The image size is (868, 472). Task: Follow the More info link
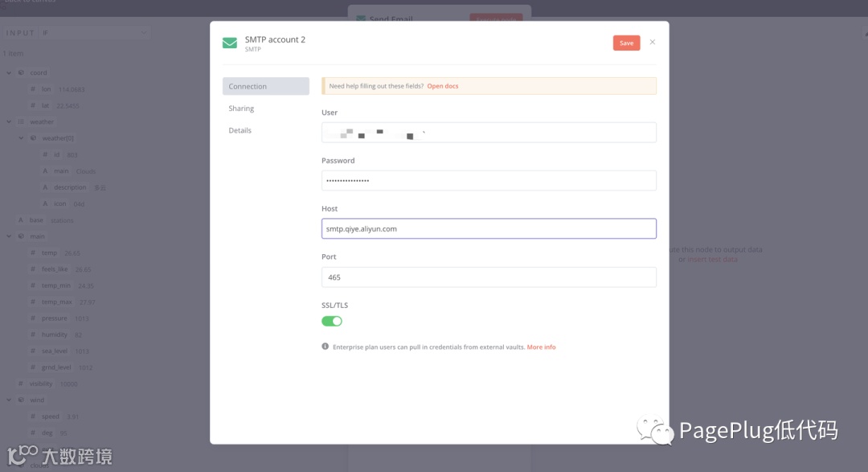click(542, 347)
